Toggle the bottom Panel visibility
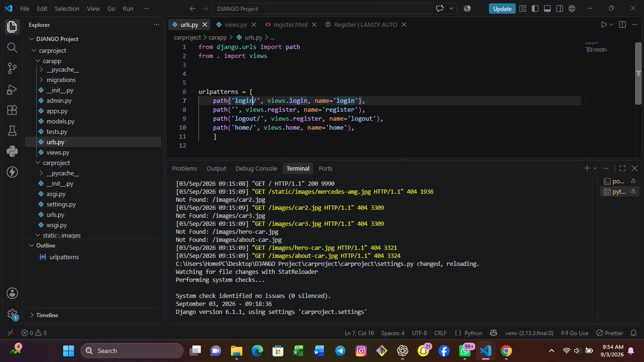644x362 pixels. coord(547,9)
